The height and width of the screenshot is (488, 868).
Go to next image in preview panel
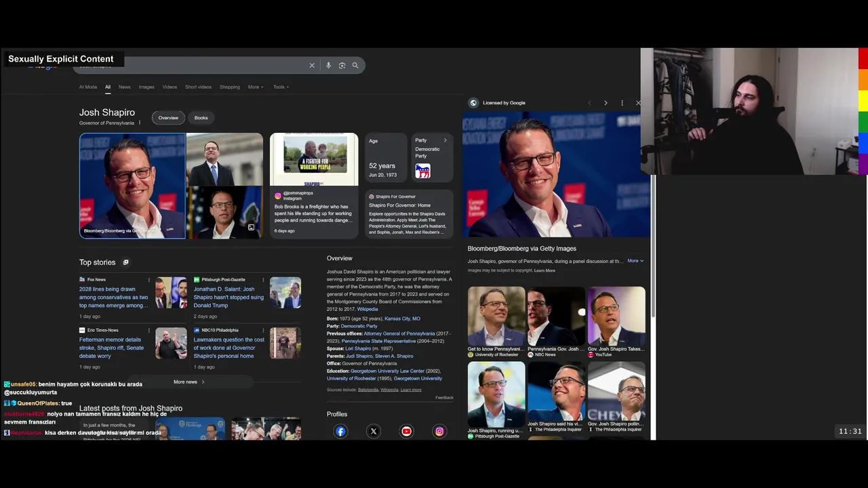point(606,103)
